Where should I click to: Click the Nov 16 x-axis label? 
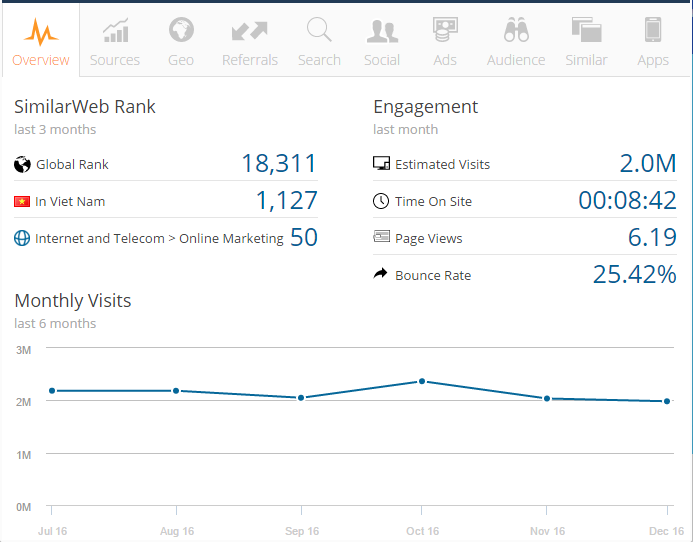(548, 531)
